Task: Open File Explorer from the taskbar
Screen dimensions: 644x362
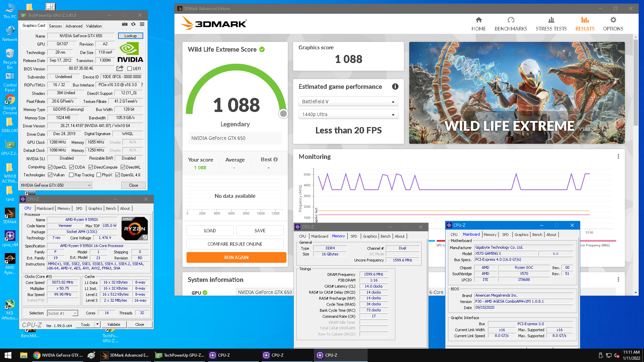Action: 23,355
